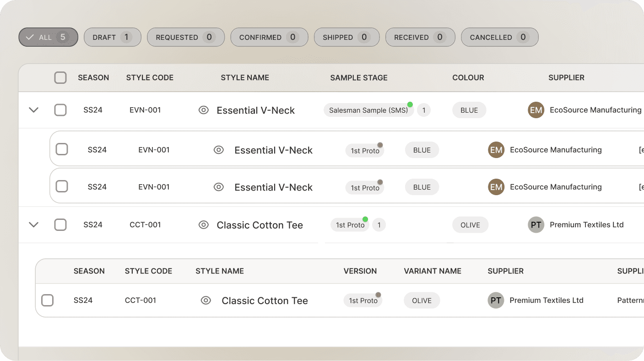Switch to the SHIPPED filter tab

point(346,37)
